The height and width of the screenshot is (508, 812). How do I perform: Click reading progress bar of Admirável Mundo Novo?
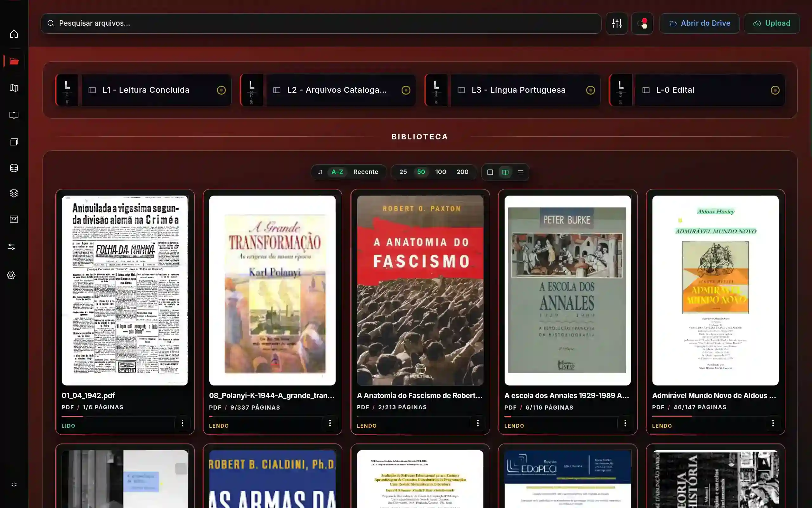coord(715,416)
